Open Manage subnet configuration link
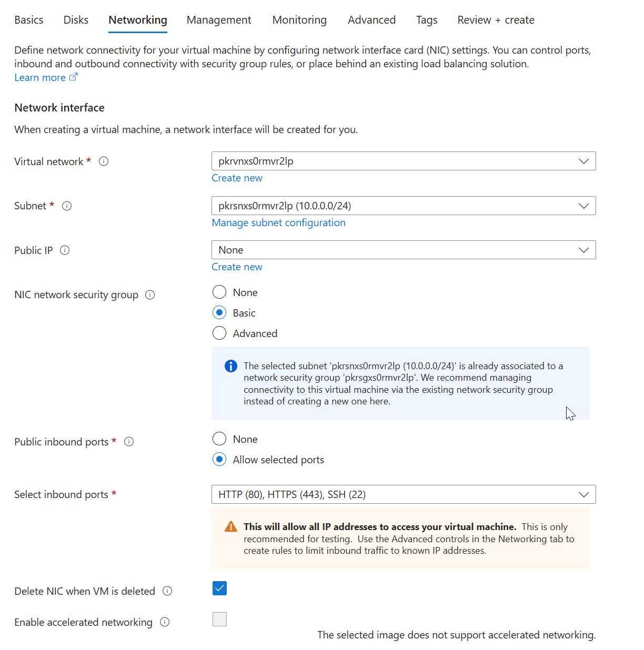The height and width of the screenshot is (650, 644). click(278, 223)
